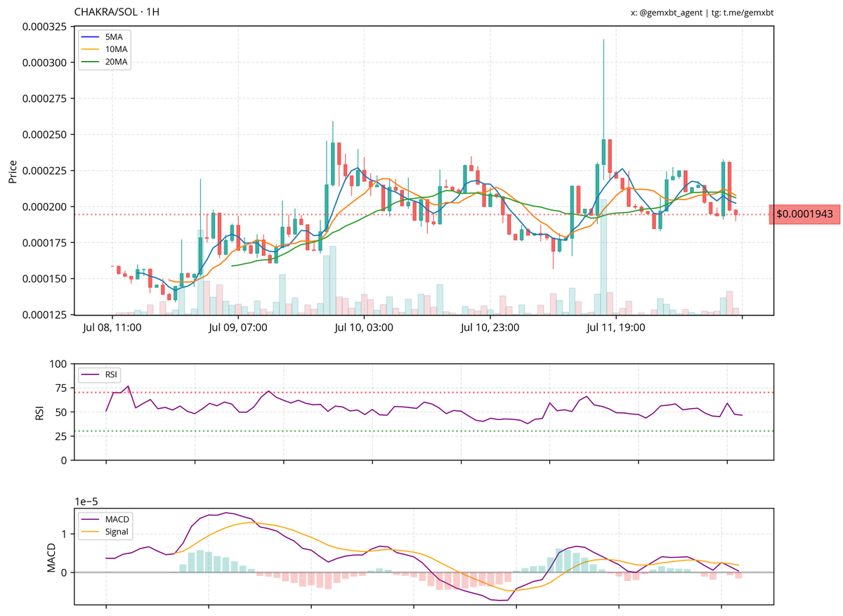Click the tallest candle wick near 0.000315
The height and width of the screenshot is (616, 843).
(x=603, y=88)
